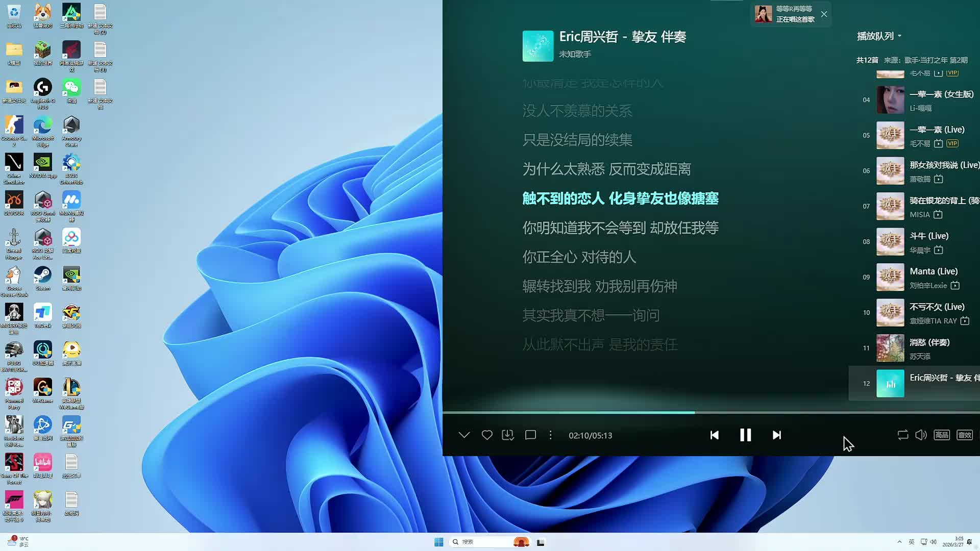Play 斗牛 (Live) from the queue
Viewport: 980px width, 551px height.
tap(929, 236)
